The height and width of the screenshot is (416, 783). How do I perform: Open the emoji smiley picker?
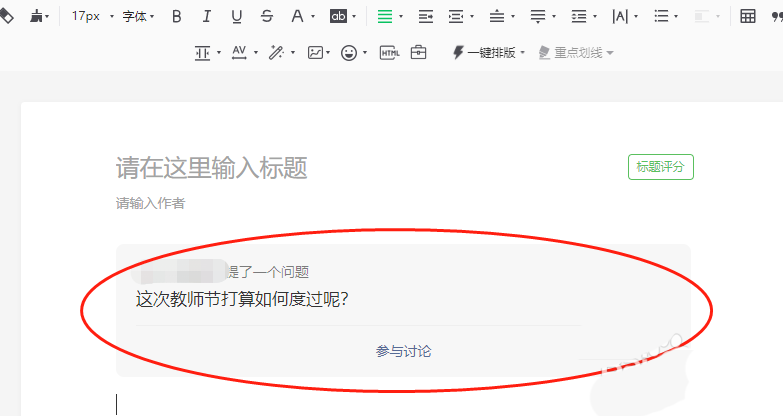click(349, 52)
